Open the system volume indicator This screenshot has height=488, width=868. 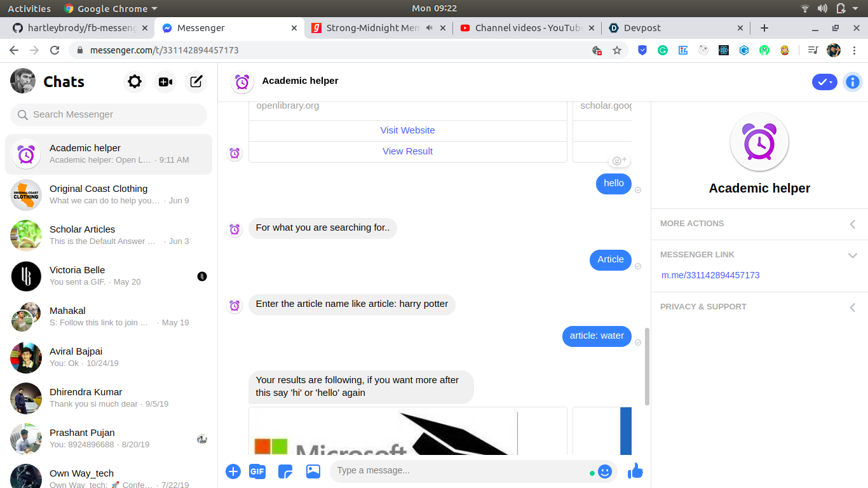(x=823, y=8)
